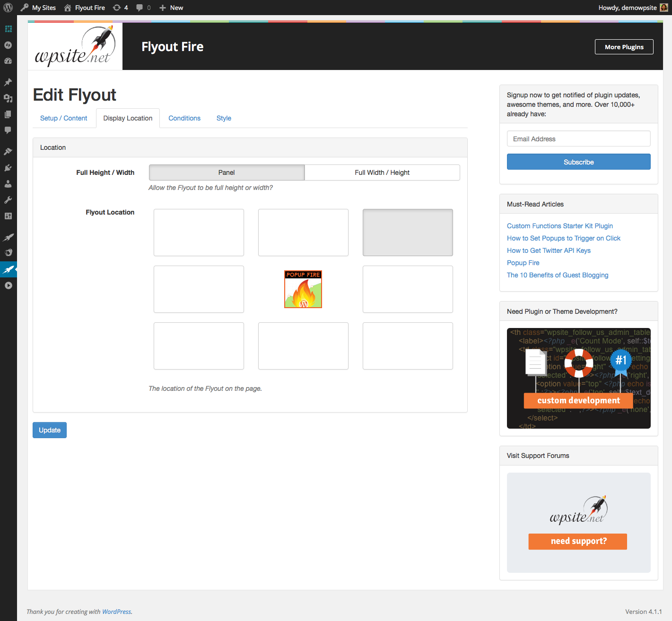
Task: Open the My Sites menu in the admin bar
Action: pos(38,8)
